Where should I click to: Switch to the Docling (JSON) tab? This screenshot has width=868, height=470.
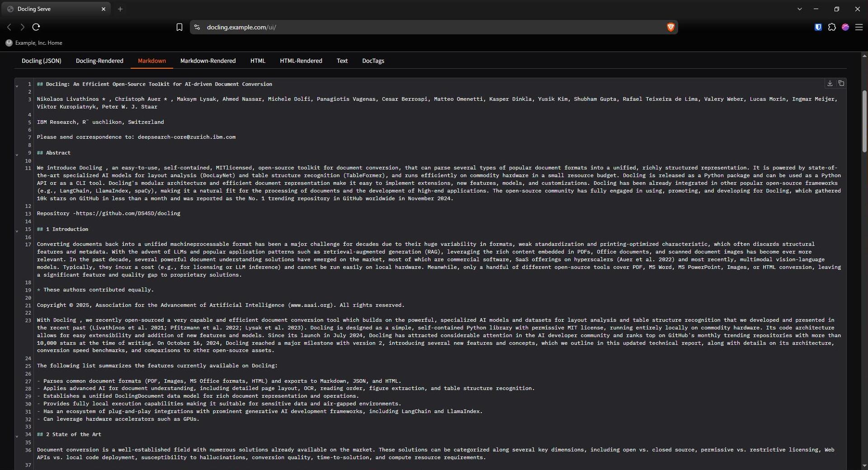42,61
